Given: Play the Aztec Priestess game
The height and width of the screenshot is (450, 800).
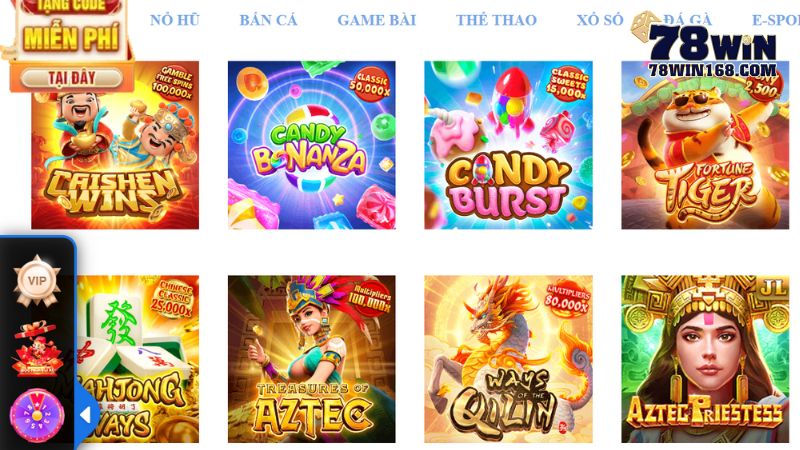Looking at the screenshot, I should pyautogui.click(x=705, y=359).
